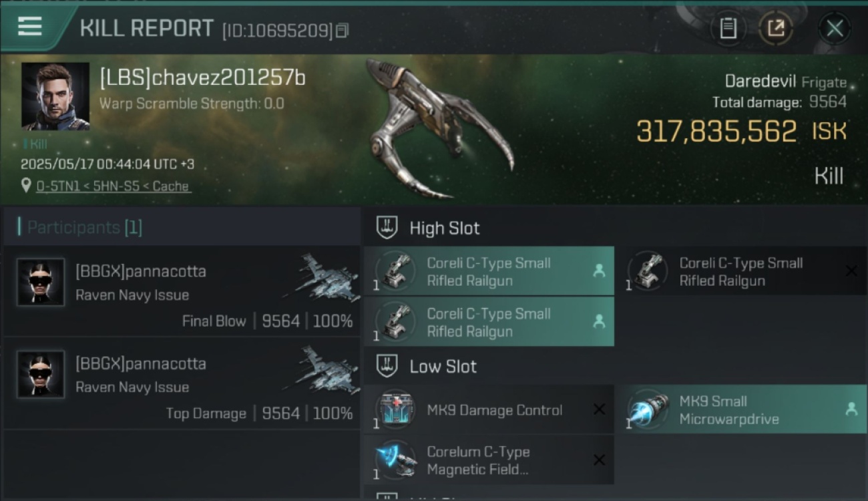The height and width of the screenshot is (501, 868).
Task: Open chavez201257b pilot portrait
Action: [x=55, y=96]
